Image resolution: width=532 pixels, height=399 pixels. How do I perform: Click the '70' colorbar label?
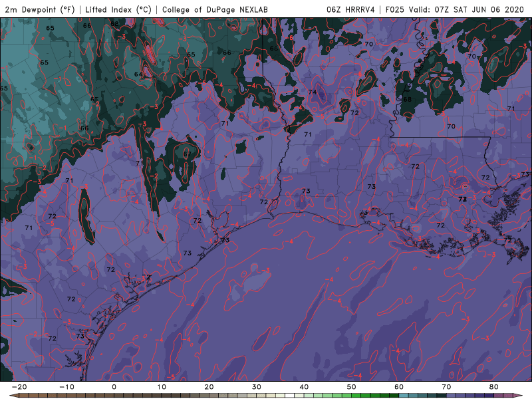(x=446, y=387)
